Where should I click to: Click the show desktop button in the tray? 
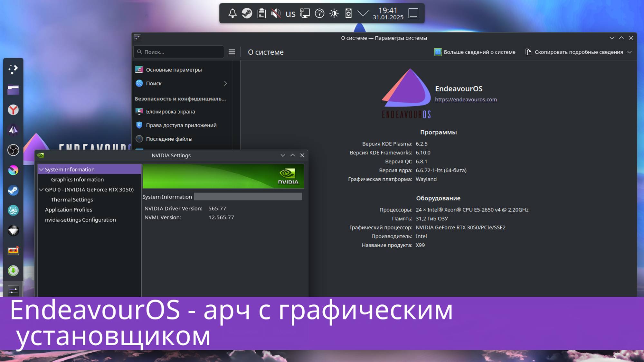pos(414,14)
